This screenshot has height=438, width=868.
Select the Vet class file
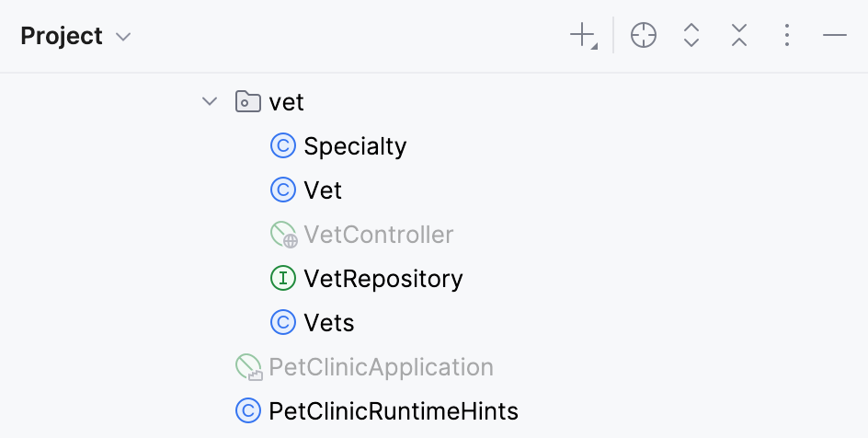tap(323, 190)
